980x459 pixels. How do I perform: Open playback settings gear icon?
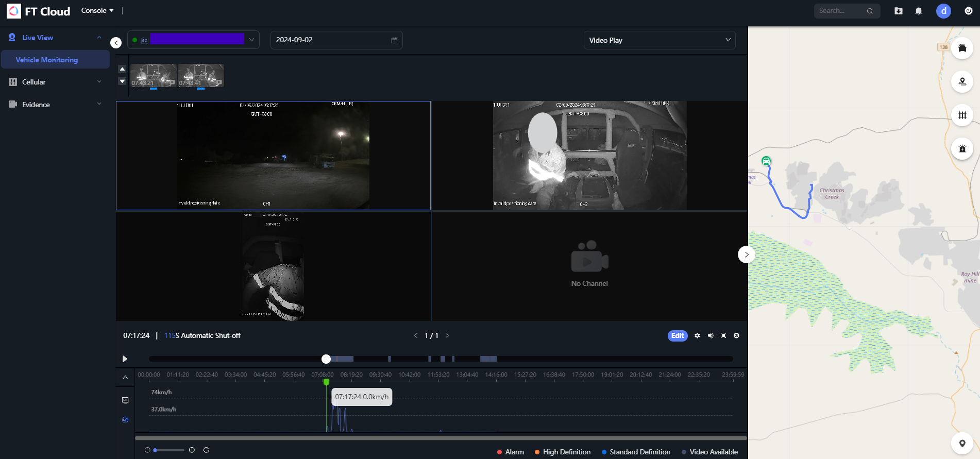tap(697, 335)
